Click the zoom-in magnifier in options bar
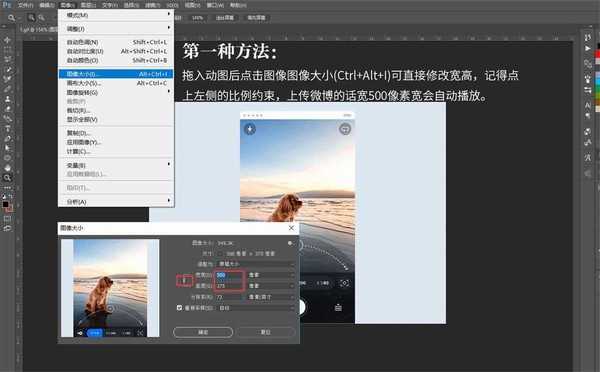The image size is (600, 372). tap(31, 18)
